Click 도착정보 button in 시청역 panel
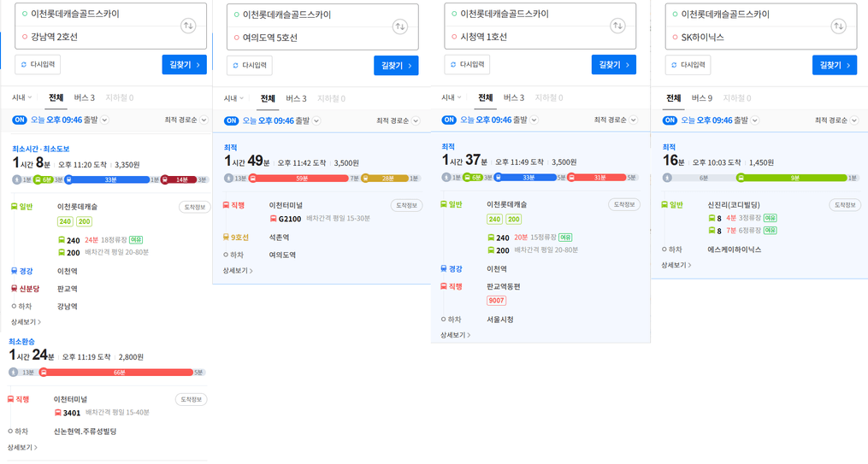Screen dimensions: 868x464 [x=624, y=204]
